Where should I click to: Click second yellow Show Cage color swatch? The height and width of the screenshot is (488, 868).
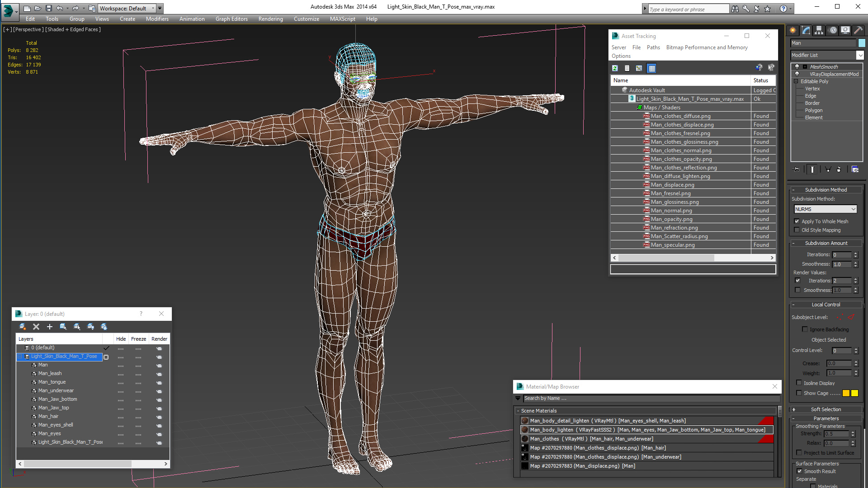tap(854, 393)
